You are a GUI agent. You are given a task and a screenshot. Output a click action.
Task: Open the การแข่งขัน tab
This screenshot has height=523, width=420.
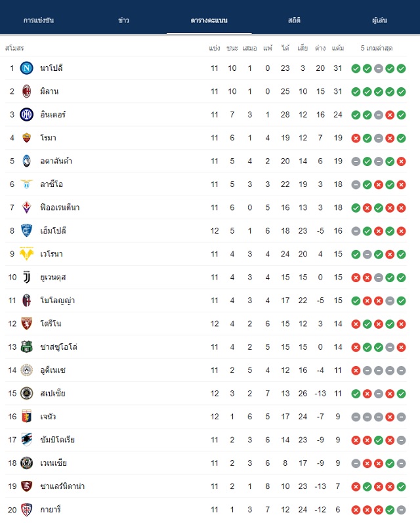39,20
